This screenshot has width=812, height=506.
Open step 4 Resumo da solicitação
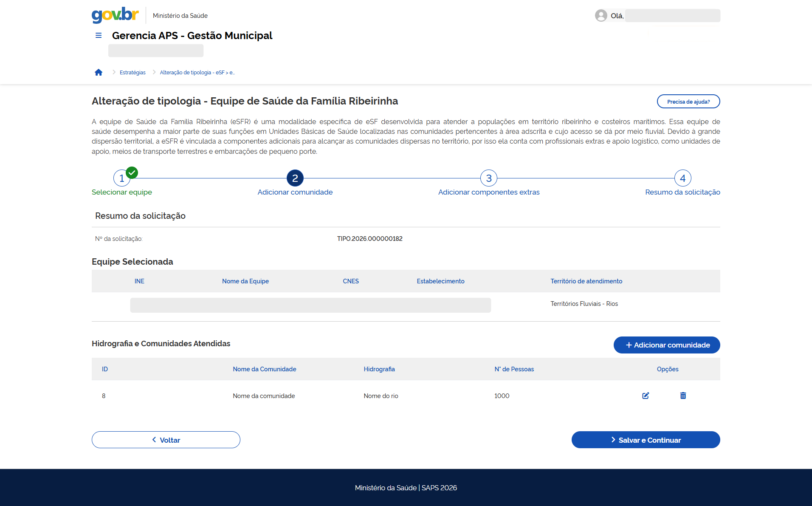click(682, 178)
